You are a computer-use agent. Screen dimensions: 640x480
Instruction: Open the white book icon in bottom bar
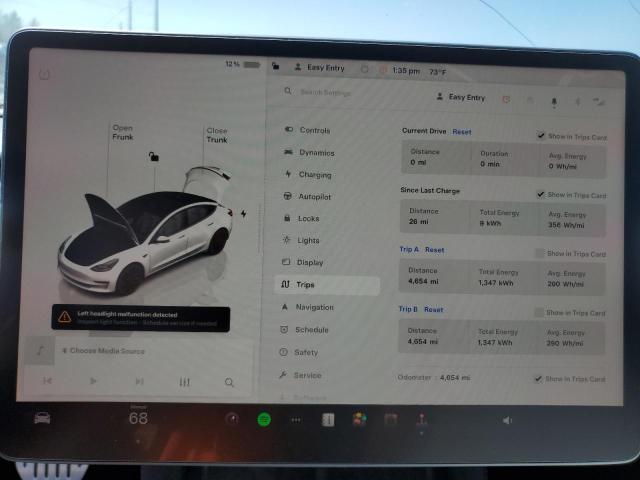coord(328,420)
